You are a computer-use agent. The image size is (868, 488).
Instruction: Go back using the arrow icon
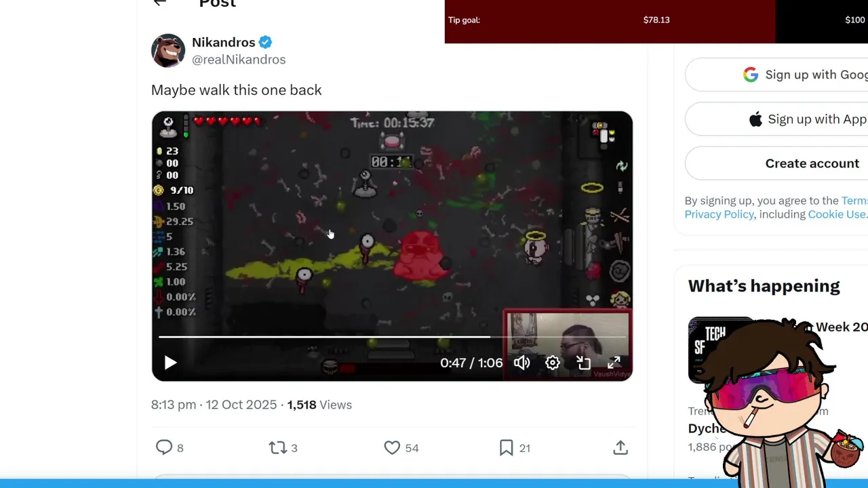click(x=160, y=3)
